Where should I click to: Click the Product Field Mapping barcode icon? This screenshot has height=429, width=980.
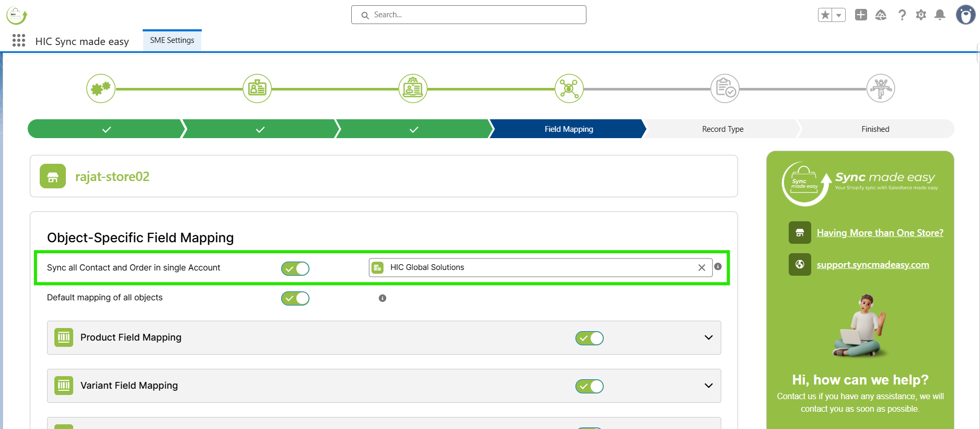click(64, 337)
